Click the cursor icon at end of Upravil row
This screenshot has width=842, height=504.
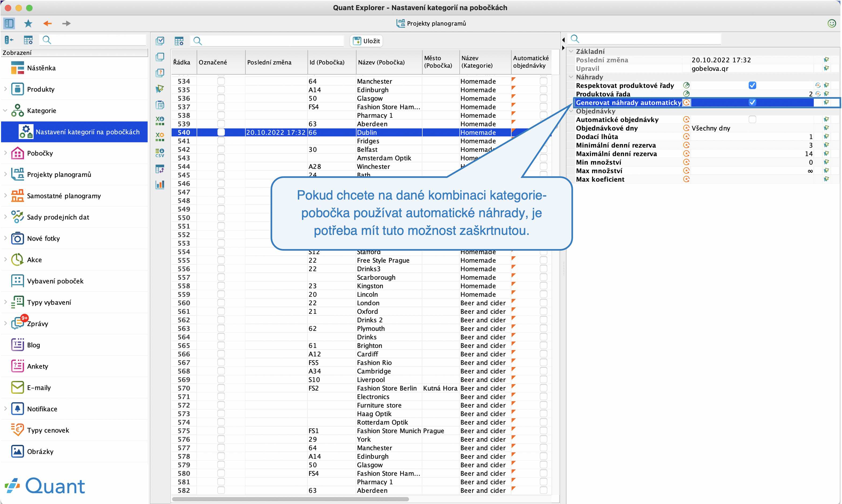[x=826, y=68]
